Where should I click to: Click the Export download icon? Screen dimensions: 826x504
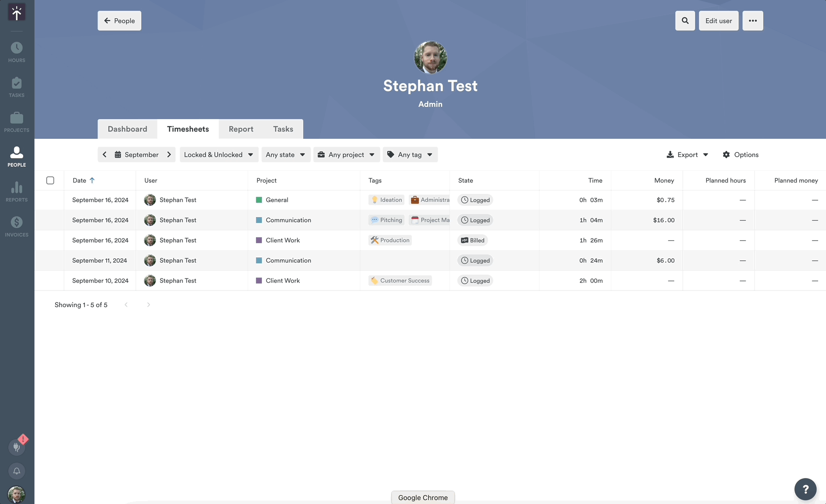click(669, 155)
